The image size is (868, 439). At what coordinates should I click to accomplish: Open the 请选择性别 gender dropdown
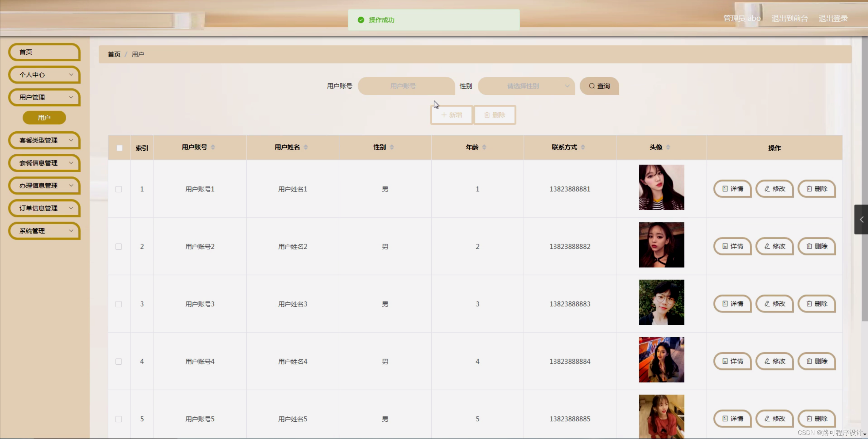coord(526,86)
